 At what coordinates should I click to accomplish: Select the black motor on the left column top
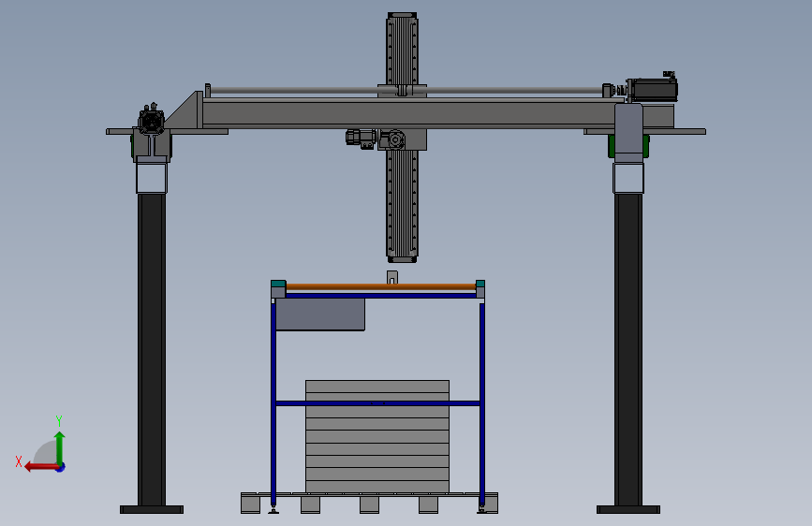[151, 122]
